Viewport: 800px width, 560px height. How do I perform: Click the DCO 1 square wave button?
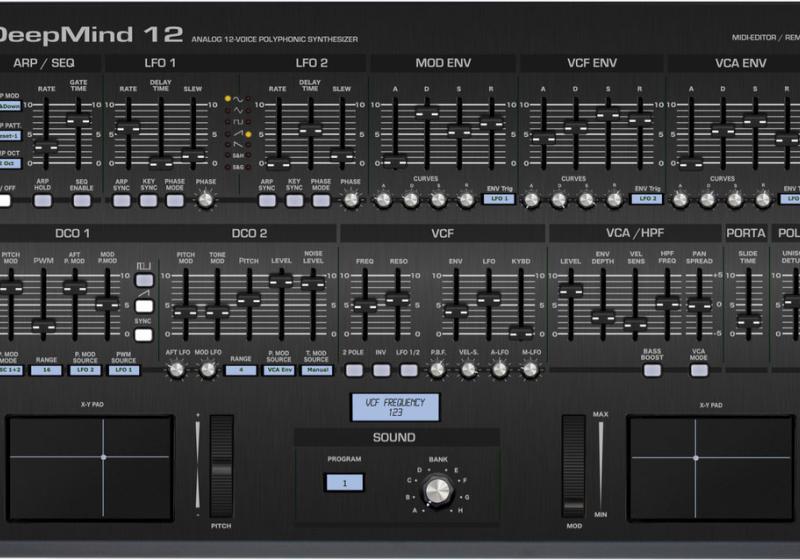[144, 280]
